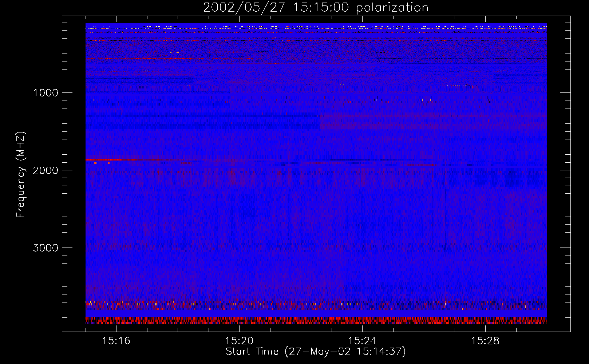The width and height of the screenshot is (589, 364).
Task: Click the 15:20 time tick label
Action: point(240,341)
